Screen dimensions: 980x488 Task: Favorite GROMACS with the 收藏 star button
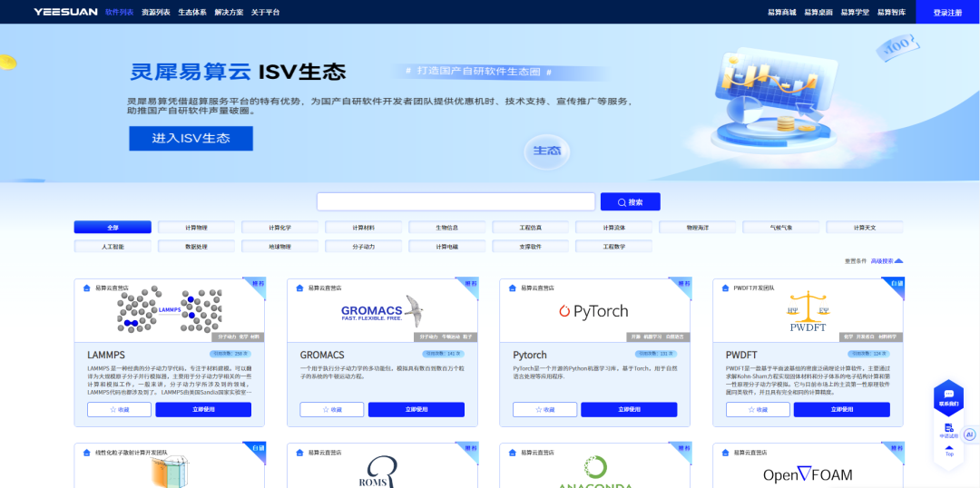click(332, 409)
